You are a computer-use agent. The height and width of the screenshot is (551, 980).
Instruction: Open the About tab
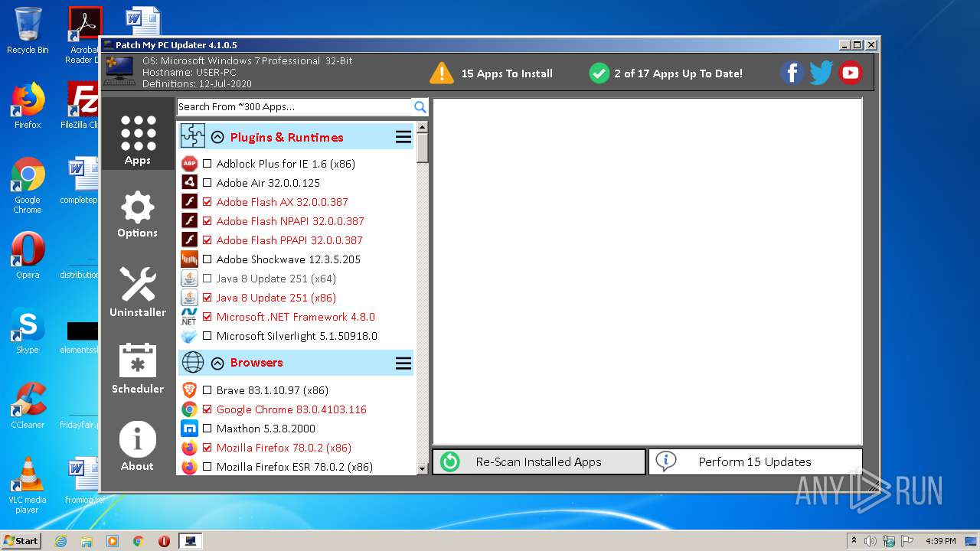click(138, 445)
